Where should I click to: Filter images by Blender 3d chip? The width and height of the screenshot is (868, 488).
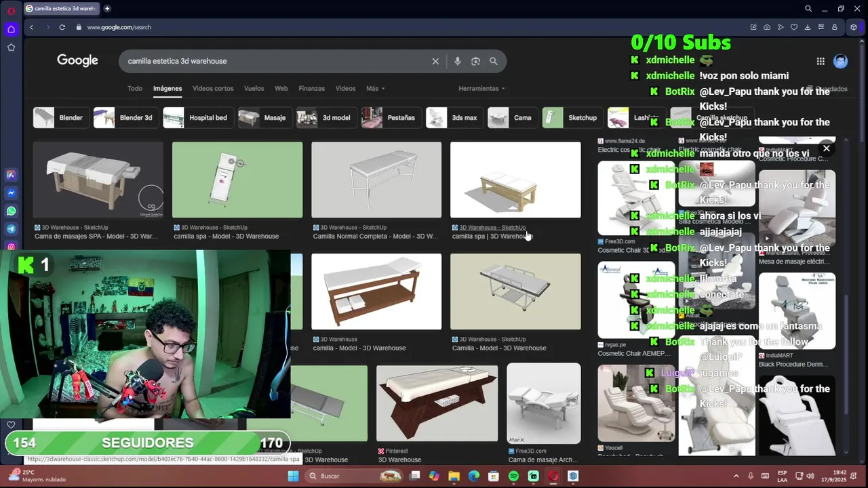tap(125, 117)
